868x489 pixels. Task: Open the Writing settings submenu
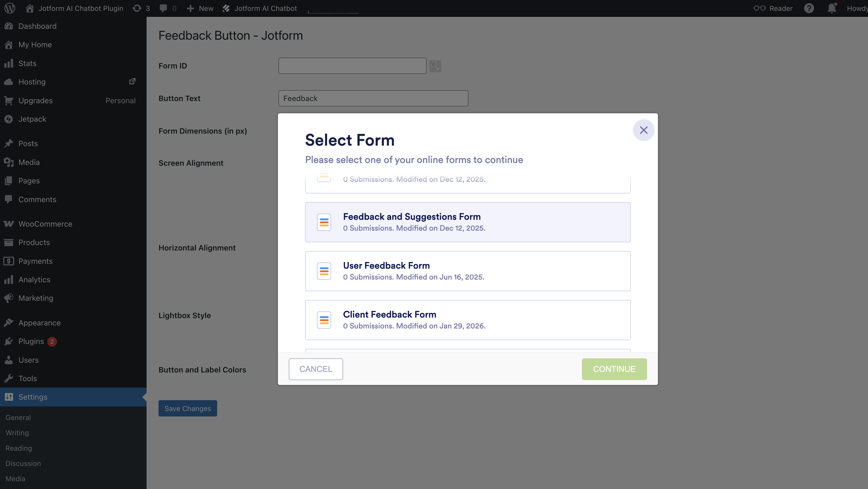17,433
